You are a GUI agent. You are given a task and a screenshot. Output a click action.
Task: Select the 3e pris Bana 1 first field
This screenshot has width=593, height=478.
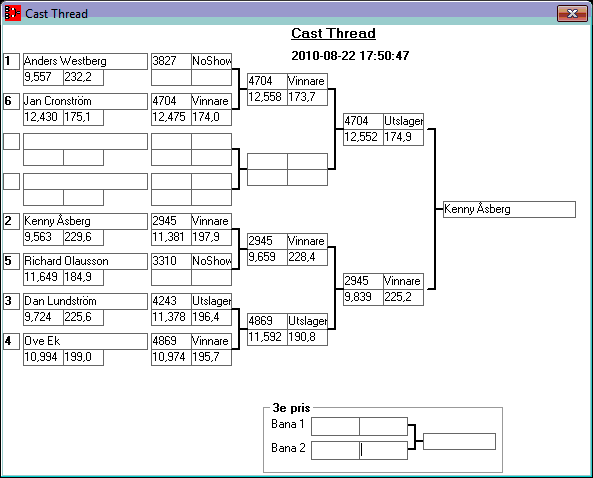pos(335,427)
